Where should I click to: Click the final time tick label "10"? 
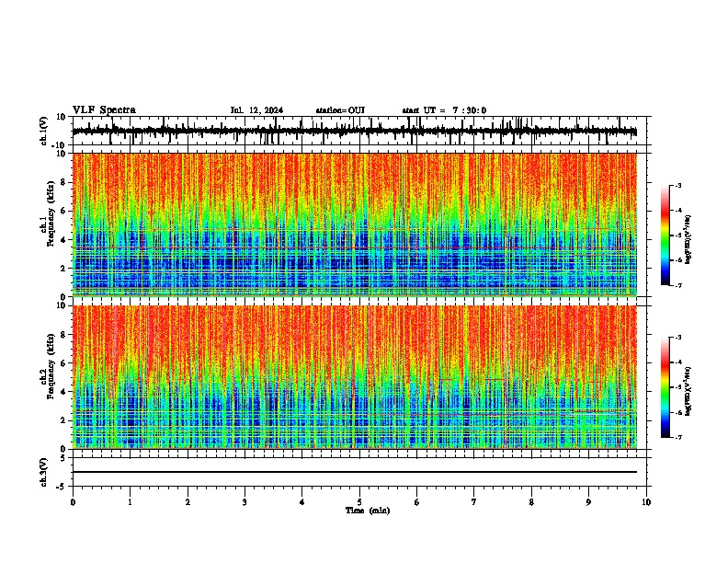coord(646,502)
